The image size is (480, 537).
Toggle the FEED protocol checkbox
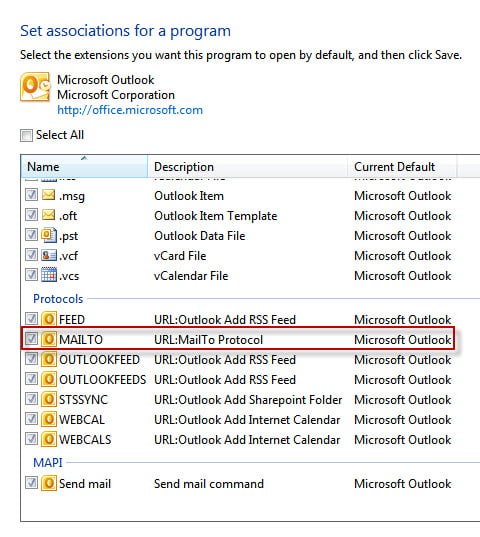(31, 319)
